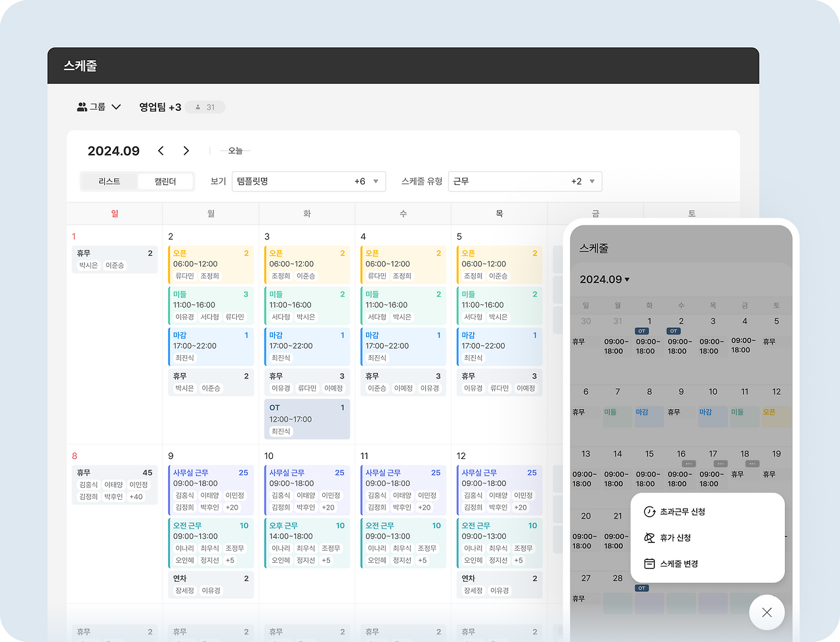Image resolution: width=840 pixels, height=642 pixels.
Task: Open the 오전 근무 card on September 9
Action: pyautogui.click(x=211, y=543)
